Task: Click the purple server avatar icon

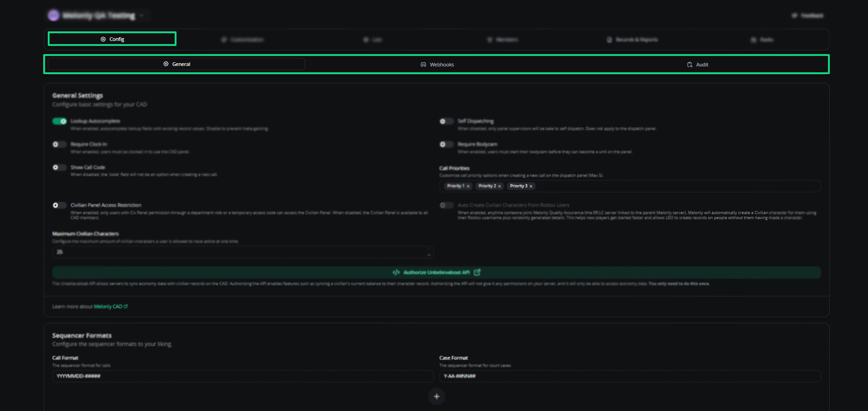Action: point(54,15)
